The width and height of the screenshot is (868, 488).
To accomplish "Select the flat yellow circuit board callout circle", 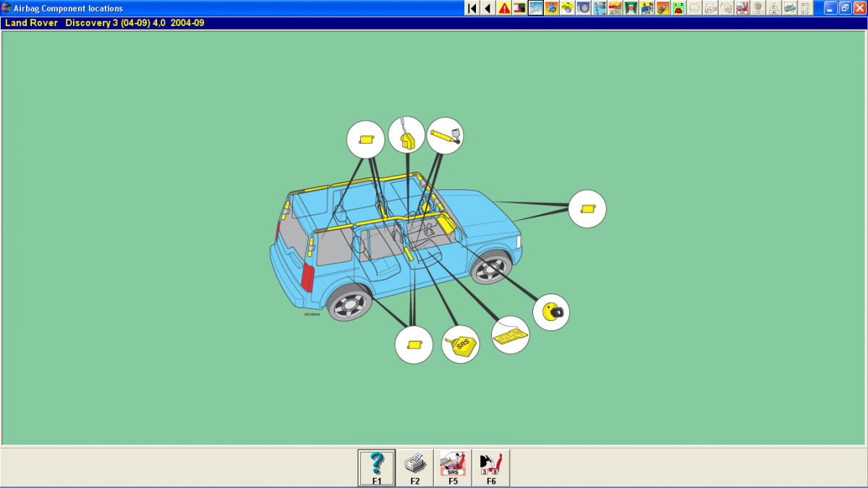I will [x=511, y=335].
